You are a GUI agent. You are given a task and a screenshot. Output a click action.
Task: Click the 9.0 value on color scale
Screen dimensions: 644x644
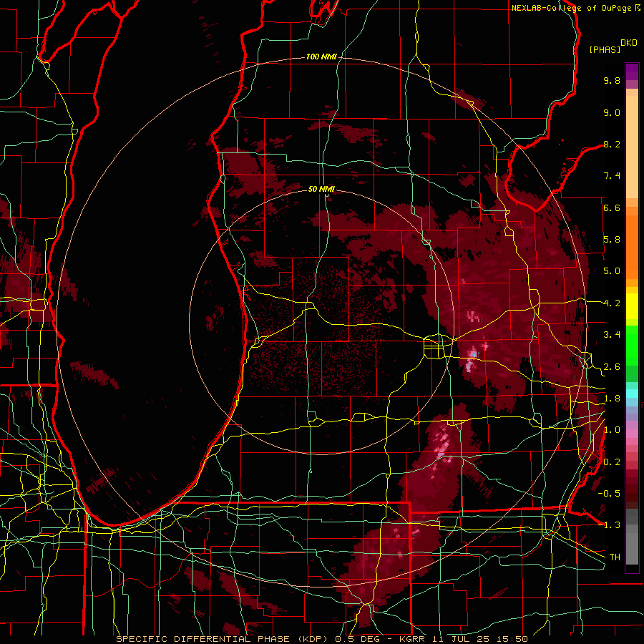tap(612, 112)
